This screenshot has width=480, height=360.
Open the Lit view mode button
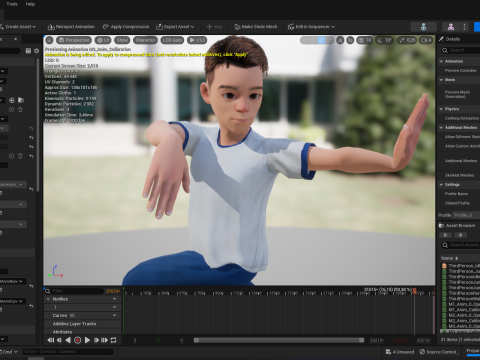click(x=103, y=40)
